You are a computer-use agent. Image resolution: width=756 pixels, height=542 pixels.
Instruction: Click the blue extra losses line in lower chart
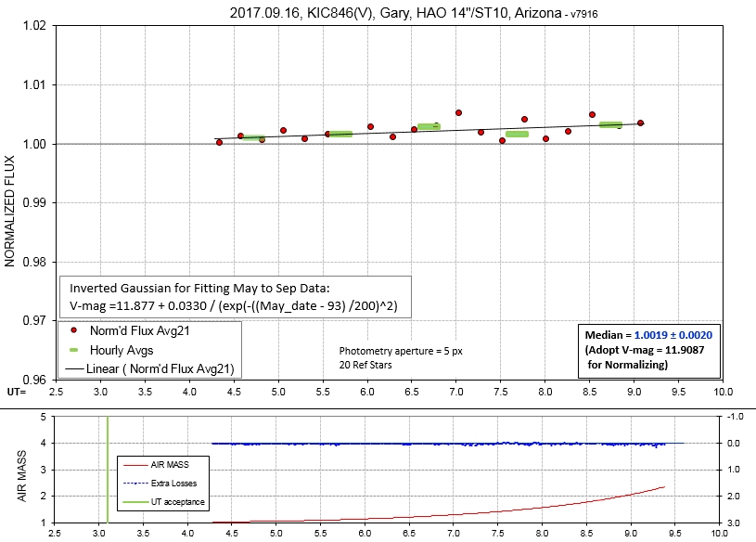(439, 444)
